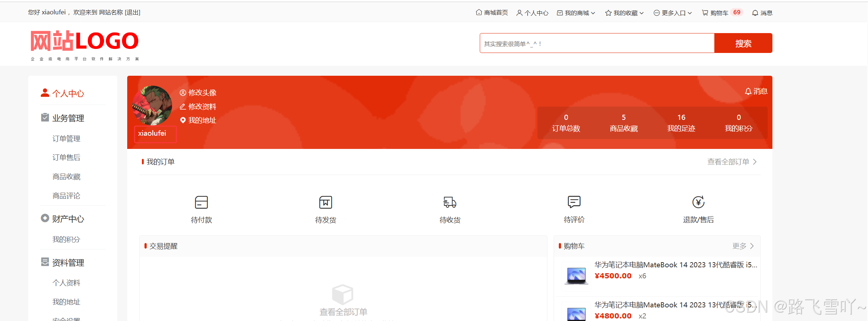This screenshot has height=321, width=868.
Task: Open 我的地址 in the sidebar menu
Action: point(66,302)
